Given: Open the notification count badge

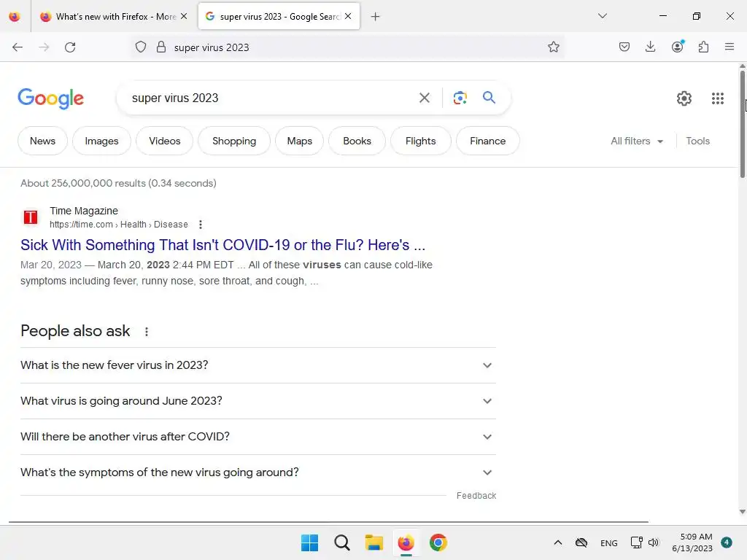Looking at the screenshot, I should [x=727, y=542].
